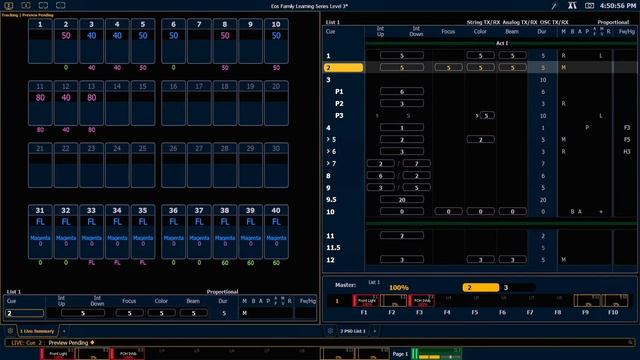
Task: Select cue 12 row
Action: click(x=480, y=260)
